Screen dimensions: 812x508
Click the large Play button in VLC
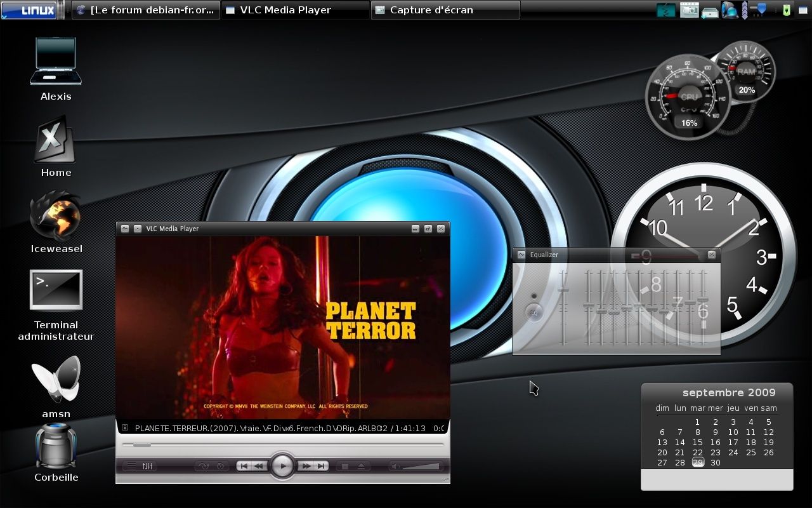coord(283,466)
